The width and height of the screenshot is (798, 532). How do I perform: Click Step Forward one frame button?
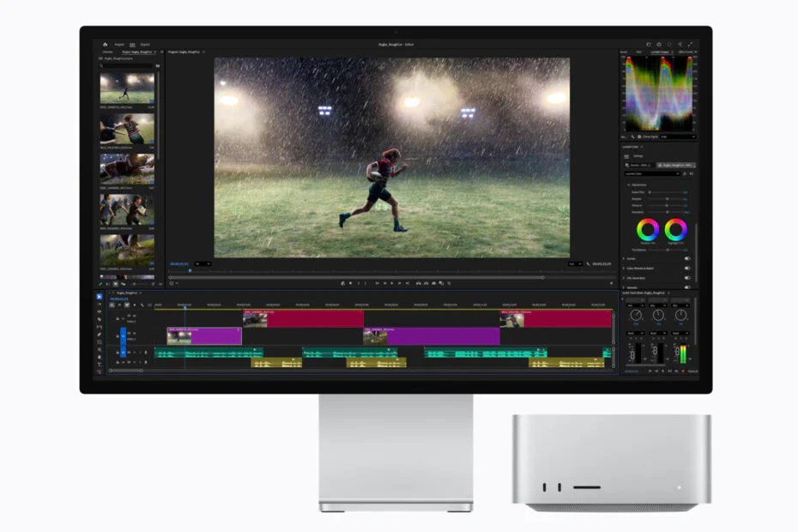(x=400, y=283)
